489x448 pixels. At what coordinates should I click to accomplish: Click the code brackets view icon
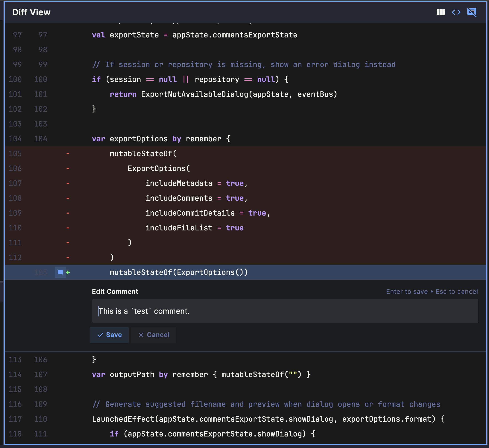456,12
